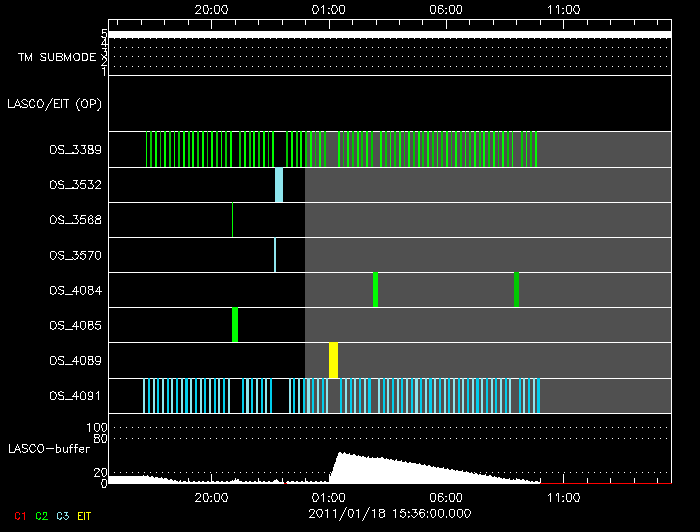Click the LASCO-buffer label

49,449
